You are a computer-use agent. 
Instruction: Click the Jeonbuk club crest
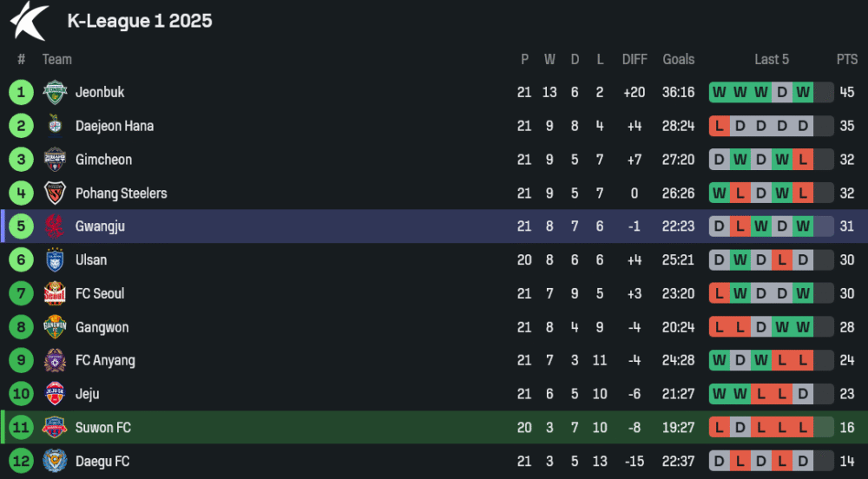point(55,92)
